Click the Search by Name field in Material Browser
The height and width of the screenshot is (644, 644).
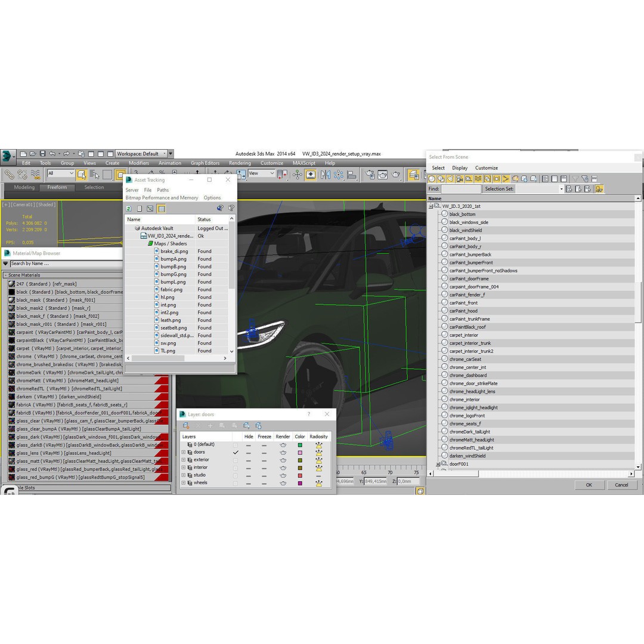click(66, 264)
